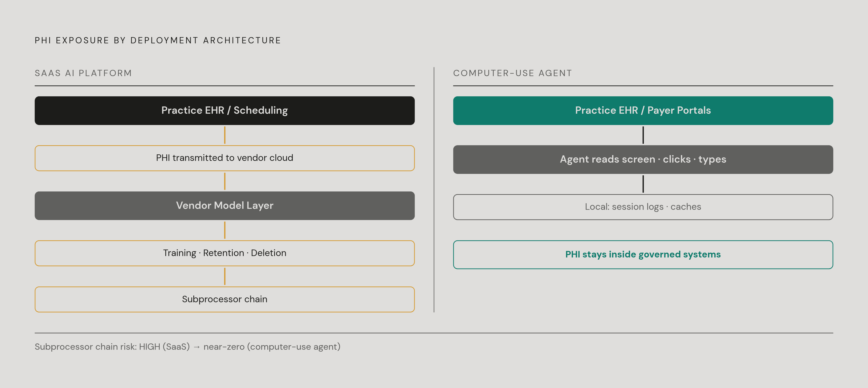Viewport: 868px width, 388px height.
Task: Select the 'COMPUTER-USE AGENT' column heading
Action: (513, 73)
